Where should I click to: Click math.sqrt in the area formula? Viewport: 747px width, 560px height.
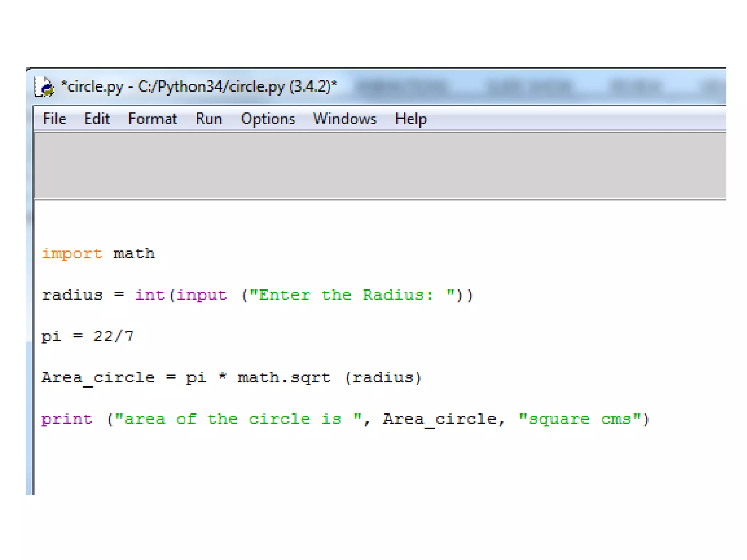point(284,378)
